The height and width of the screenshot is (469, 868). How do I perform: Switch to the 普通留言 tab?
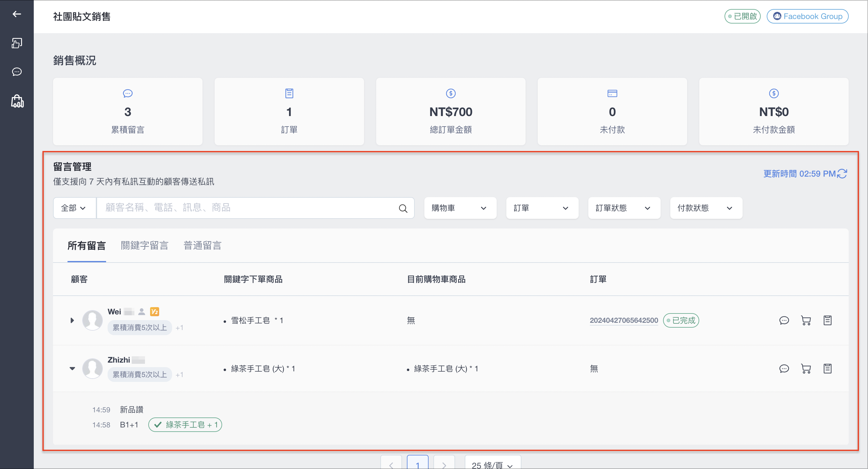point(203,246)
